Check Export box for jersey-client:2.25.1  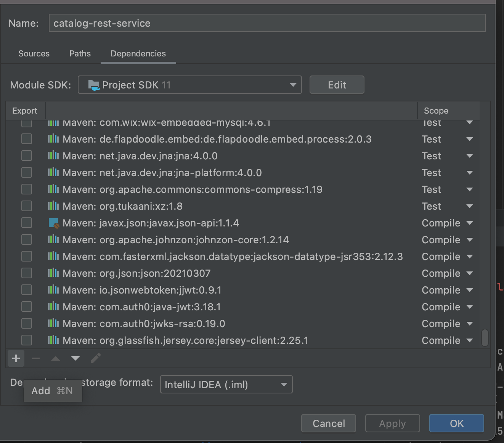(x=27, y=340)
